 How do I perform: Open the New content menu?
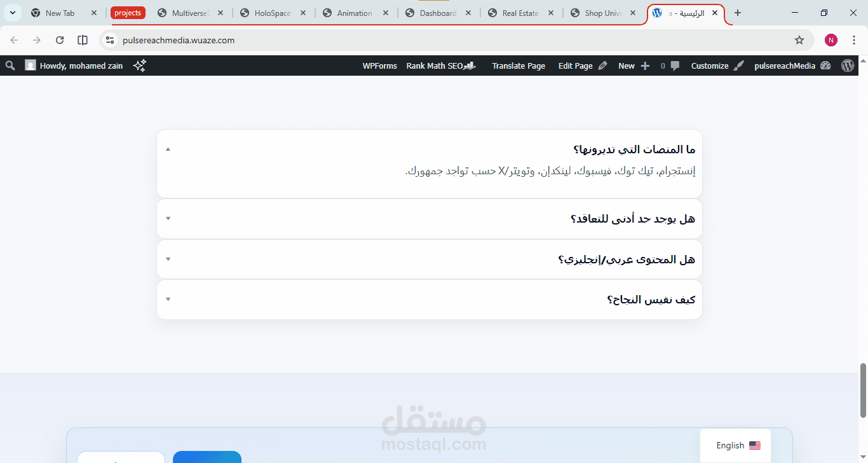(x=627, y=66)
